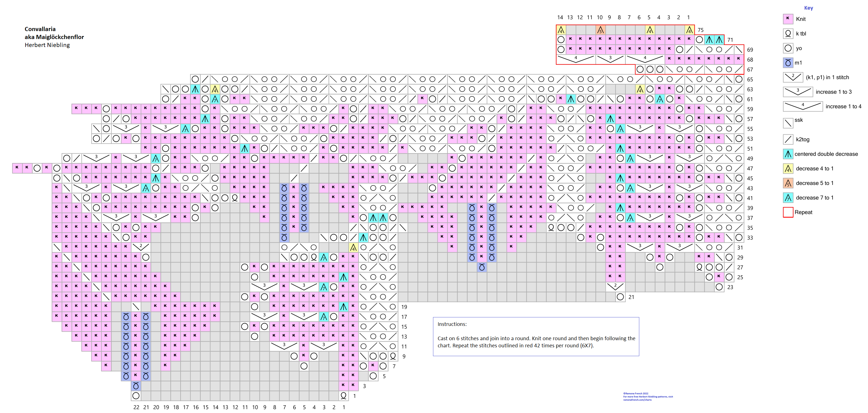The height and width of the screenshot is (413, 868).
Task: Click the increase 1 to 4 key symbol
Action: point(802,106)
